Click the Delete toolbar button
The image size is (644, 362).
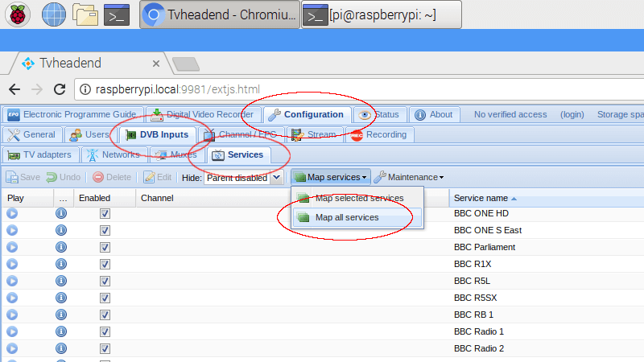pos(112,177)
